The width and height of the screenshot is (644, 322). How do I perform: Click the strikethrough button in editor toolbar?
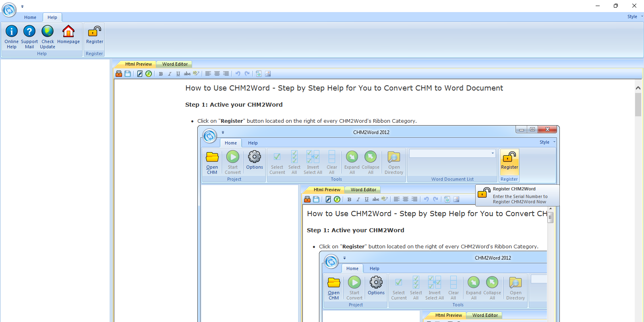point(187,74)
